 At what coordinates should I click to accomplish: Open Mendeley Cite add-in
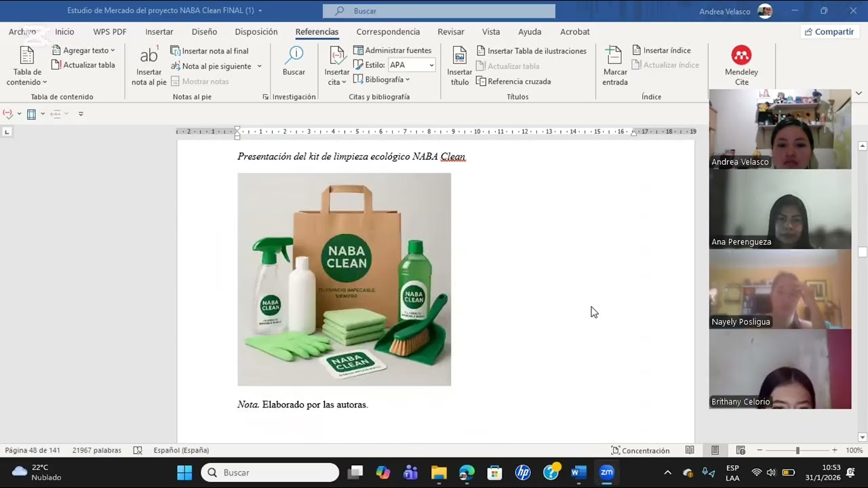(x=741, y=66)
